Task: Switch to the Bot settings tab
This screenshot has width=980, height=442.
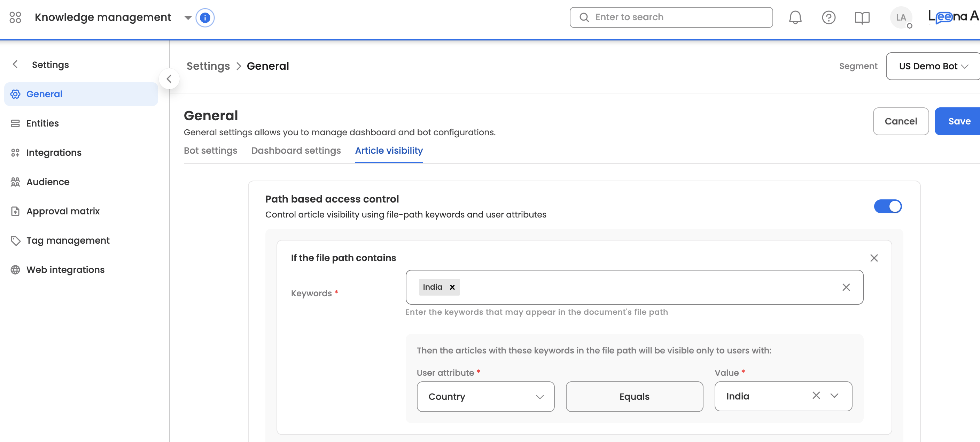Action: (210, 151)
